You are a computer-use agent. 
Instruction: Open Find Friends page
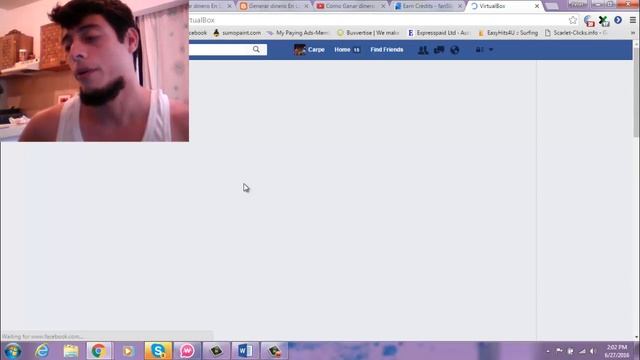coord(387,49)
